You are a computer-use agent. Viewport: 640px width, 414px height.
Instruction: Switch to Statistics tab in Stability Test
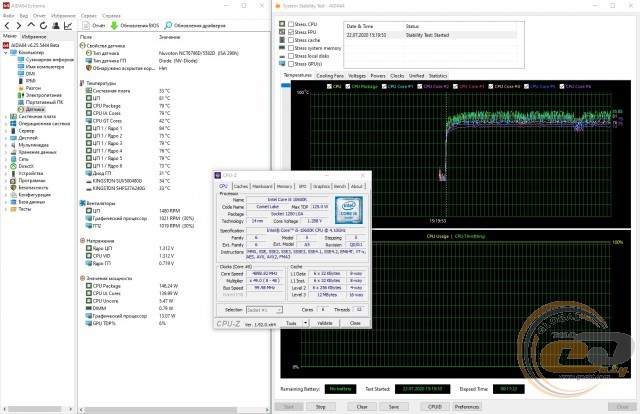pos(438,76)
